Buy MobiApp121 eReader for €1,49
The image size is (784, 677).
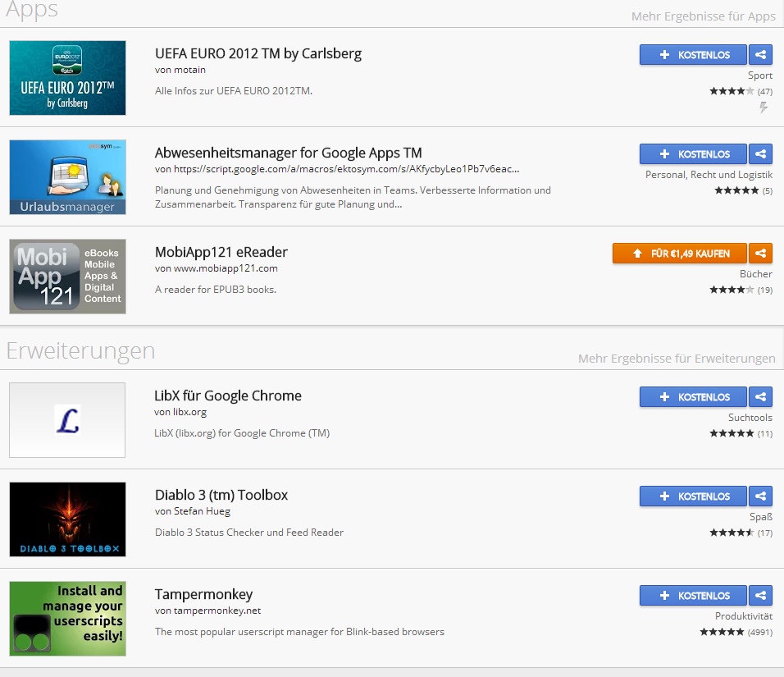pos(680,254)
